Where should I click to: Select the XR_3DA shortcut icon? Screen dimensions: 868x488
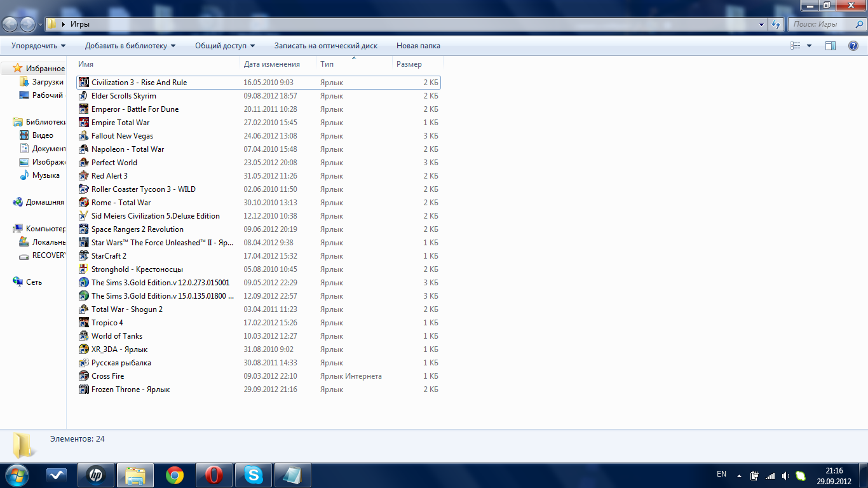point(83,349)
